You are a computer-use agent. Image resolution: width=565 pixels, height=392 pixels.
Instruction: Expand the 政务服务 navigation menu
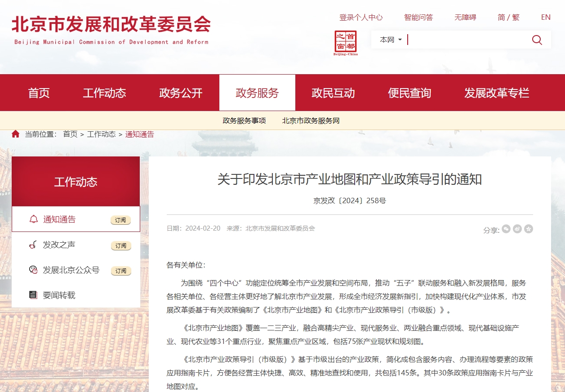coord(257,93)
